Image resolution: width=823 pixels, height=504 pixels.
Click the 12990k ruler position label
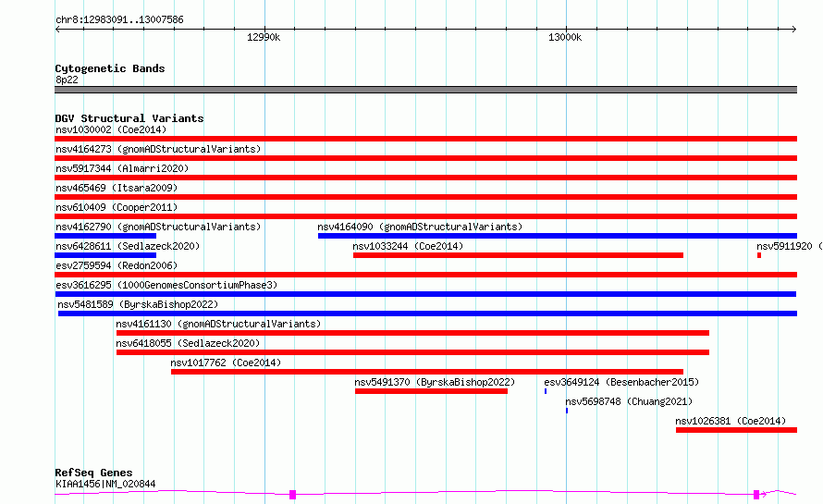pos(264,37)
